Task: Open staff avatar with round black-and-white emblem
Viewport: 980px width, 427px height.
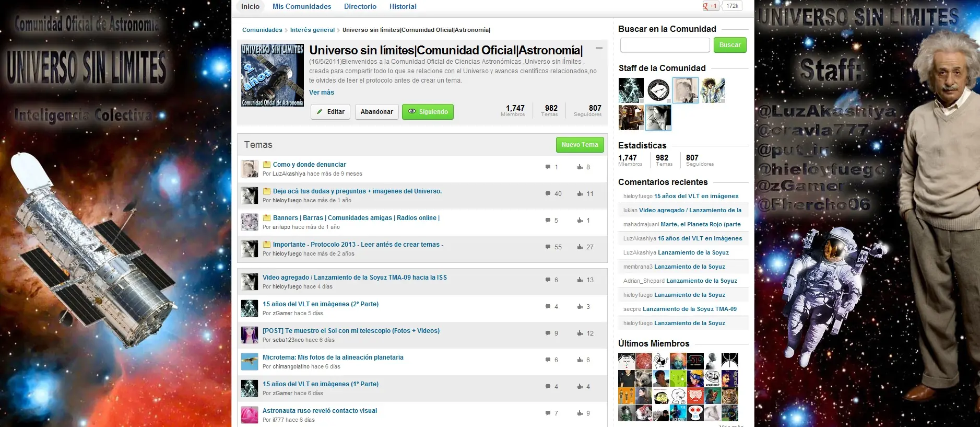Action: 658,90
